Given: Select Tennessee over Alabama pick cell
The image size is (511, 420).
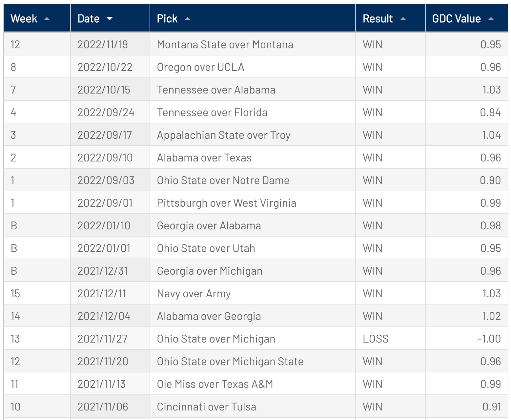Looking at the screenshot, I should pos(216,90).
